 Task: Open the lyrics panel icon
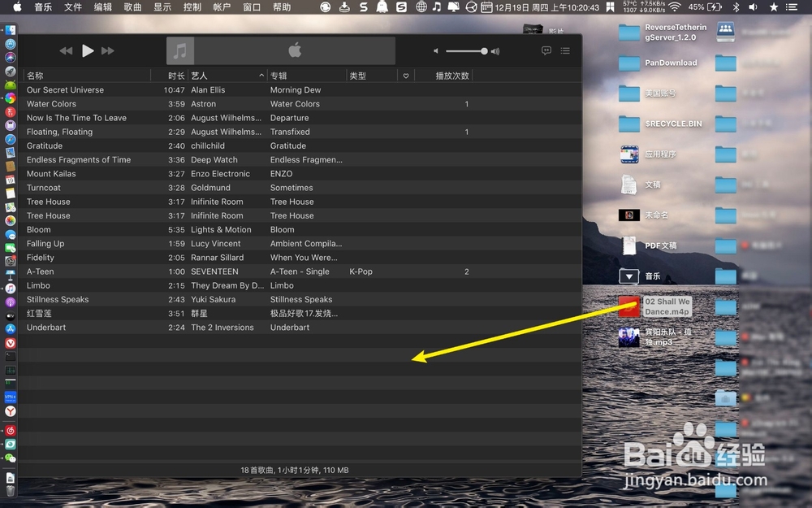(x=546, y=50)
